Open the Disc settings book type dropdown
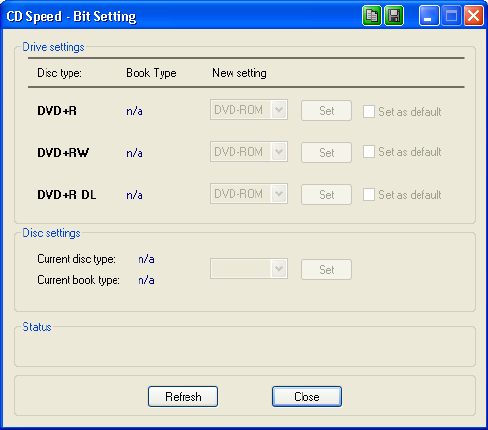The height and width of the screenshot is (430, 488). pyautogui.click(x=249, y=269)
